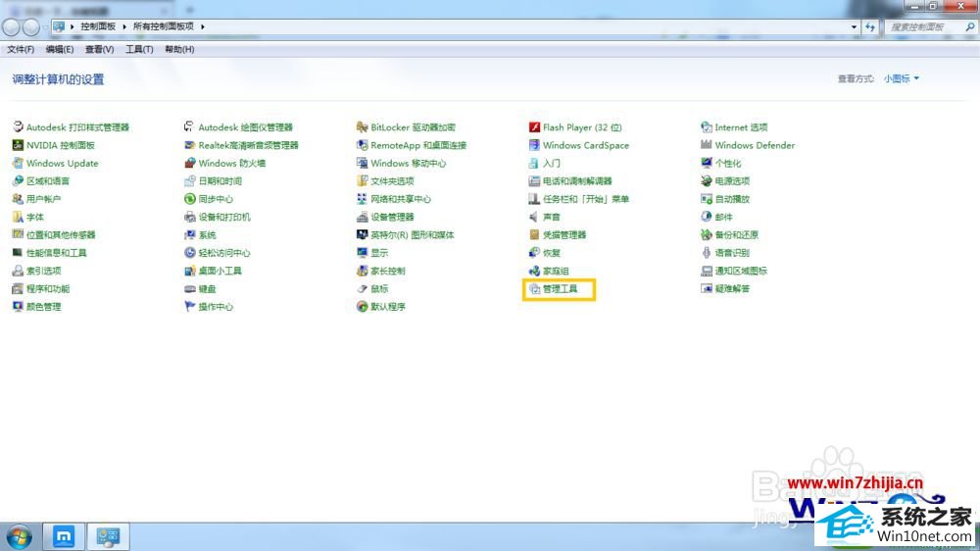Open the 语音识别 link

732,253
